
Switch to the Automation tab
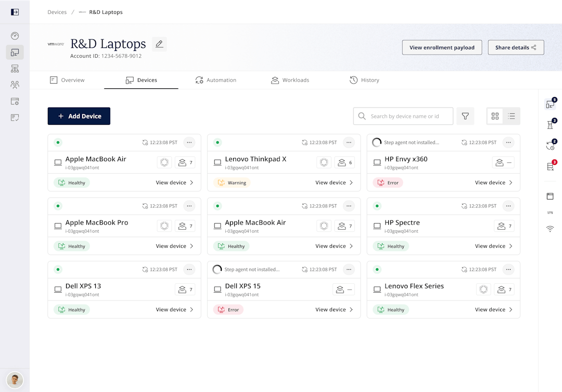point(216,80)
